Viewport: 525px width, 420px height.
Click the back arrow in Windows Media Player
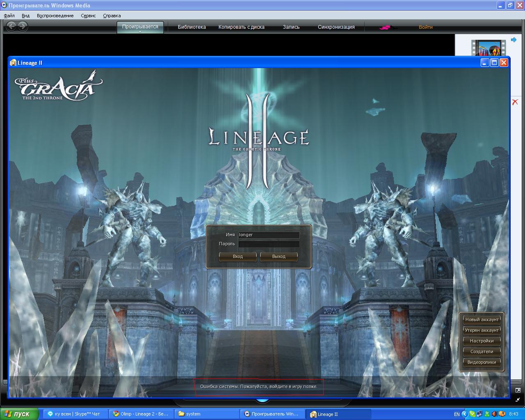(x=11, y=27)
